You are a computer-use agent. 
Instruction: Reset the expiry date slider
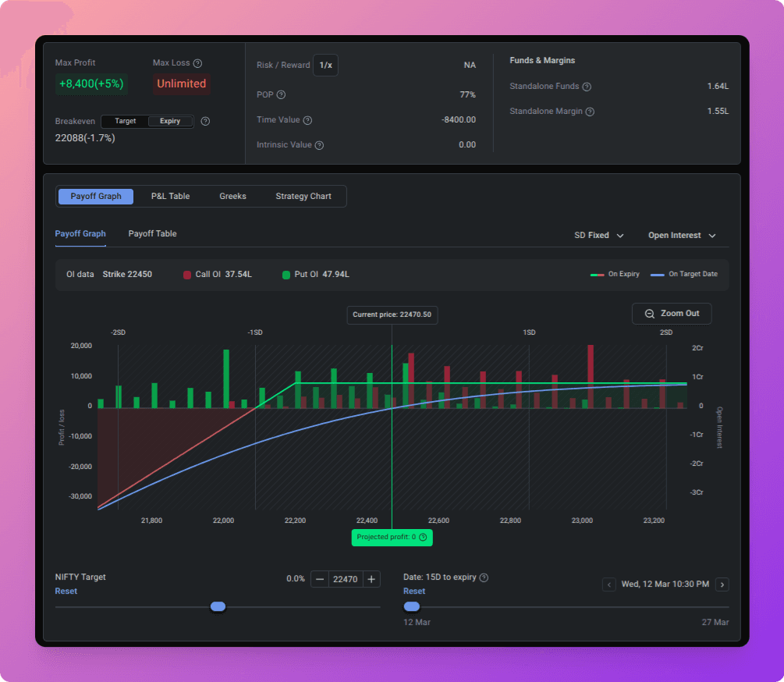point(414,591)
